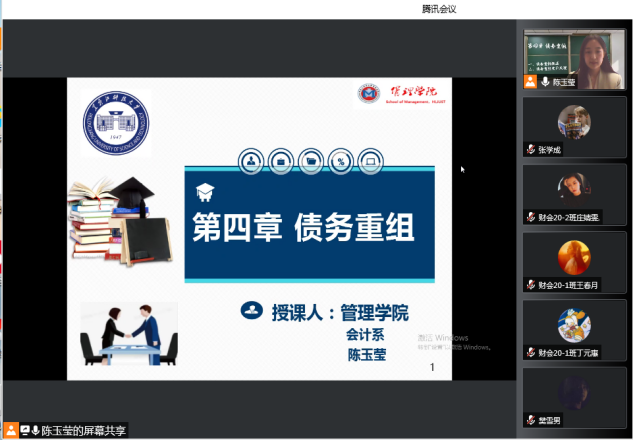Click the microphone icon in the screen share label
The height and width of the screenshot is (440, 633).
click(36, 430)
